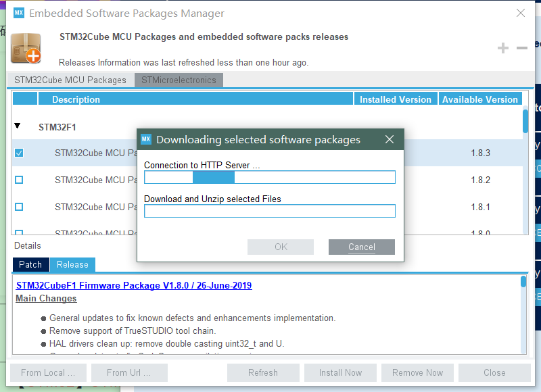
Task: Click the Remove Now button
Action: 417,372
